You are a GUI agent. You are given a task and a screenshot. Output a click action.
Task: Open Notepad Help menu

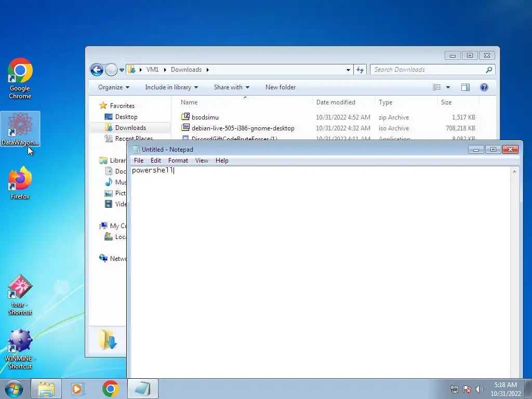(x=222, y=161)
